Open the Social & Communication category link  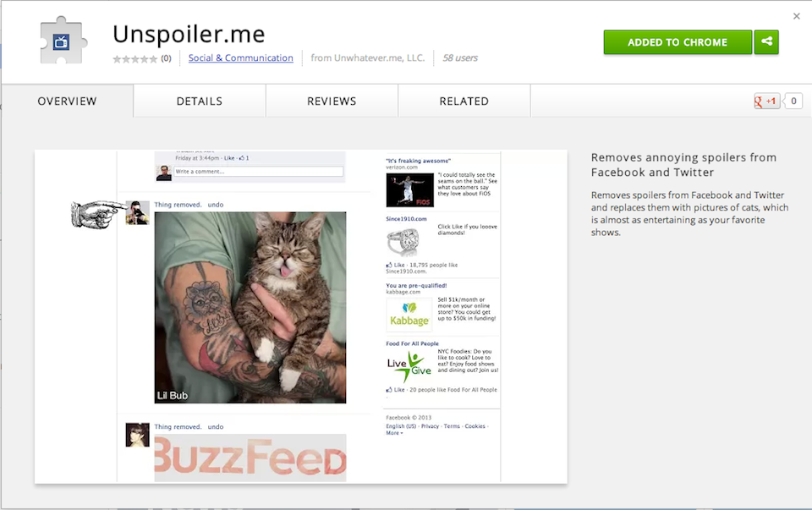[241, 58]
